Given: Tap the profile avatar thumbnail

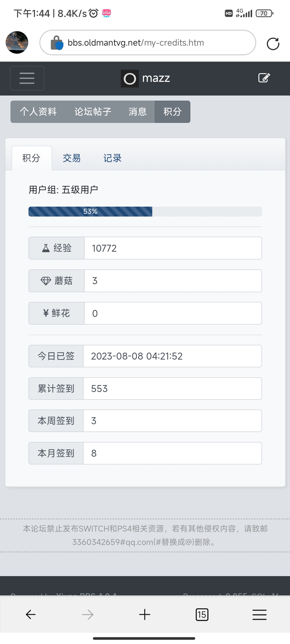Looking at the screenshot, I should 17,42.
